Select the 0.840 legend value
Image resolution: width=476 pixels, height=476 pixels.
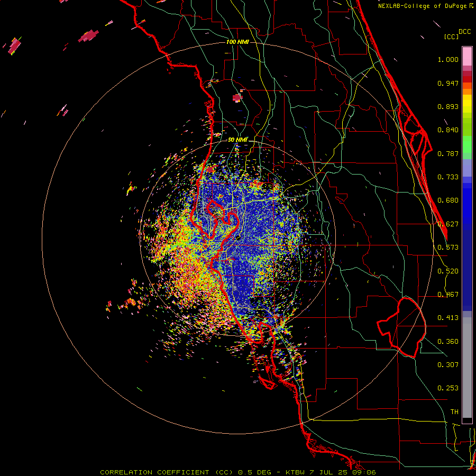448,130
